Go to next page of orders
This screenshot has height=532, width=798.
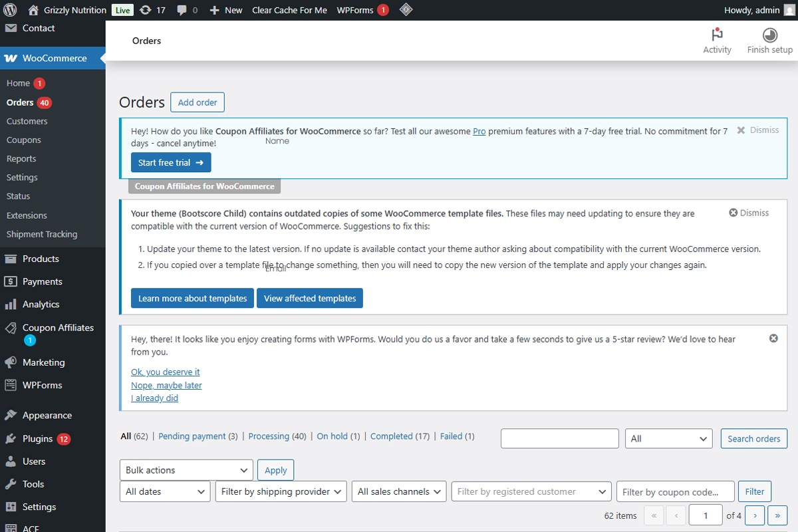coord(755,515)
